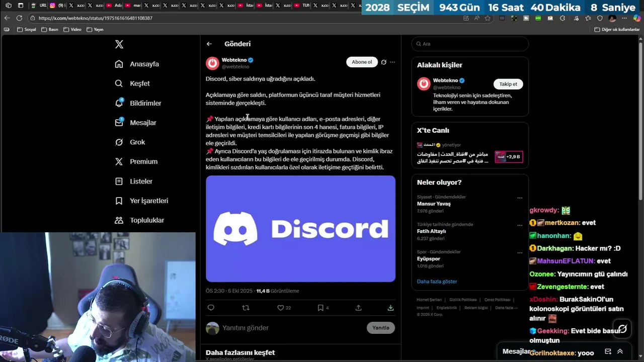Open Mesajlar from the sidebar
Image resolution: width=644 pixels, height=362 pixels.
(x=135, y=123)
